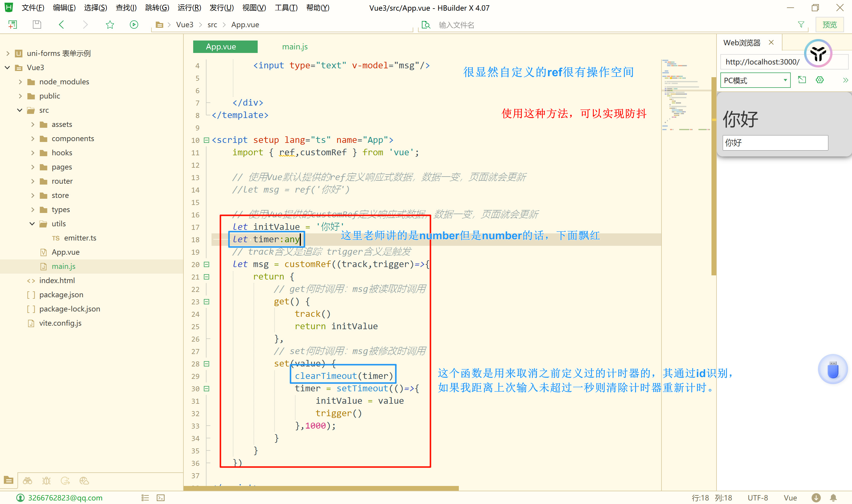Click the Save file icon

[x=37, y=25]
